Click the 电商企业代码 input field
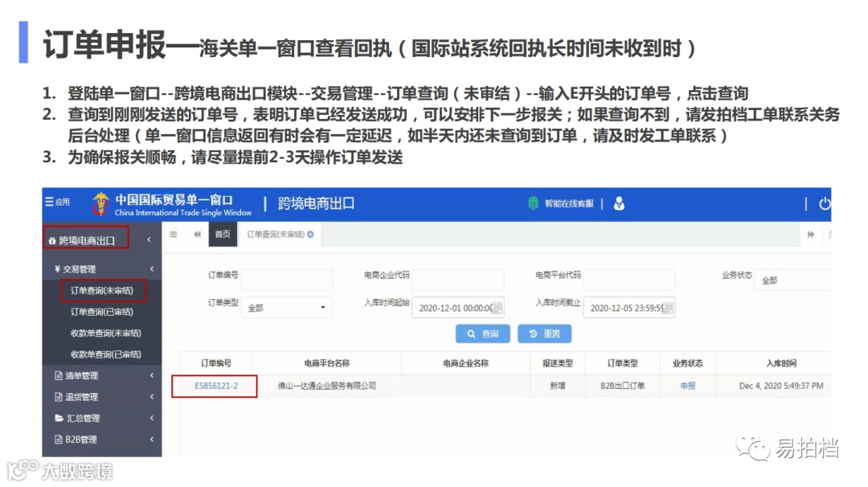 click(x=458, y=280)
